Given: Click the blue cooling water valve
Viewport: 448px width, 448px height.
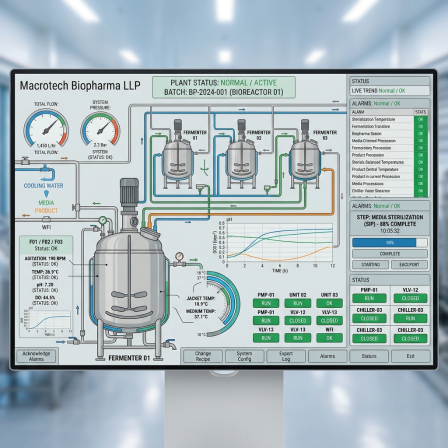Looking at the screenshot, I should [45, 169].
